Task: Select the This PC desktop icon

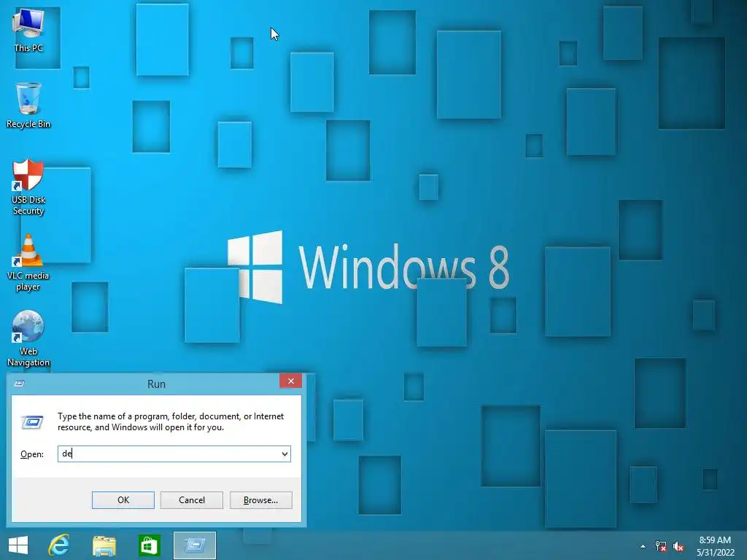Action: click(x=28, y=30)
